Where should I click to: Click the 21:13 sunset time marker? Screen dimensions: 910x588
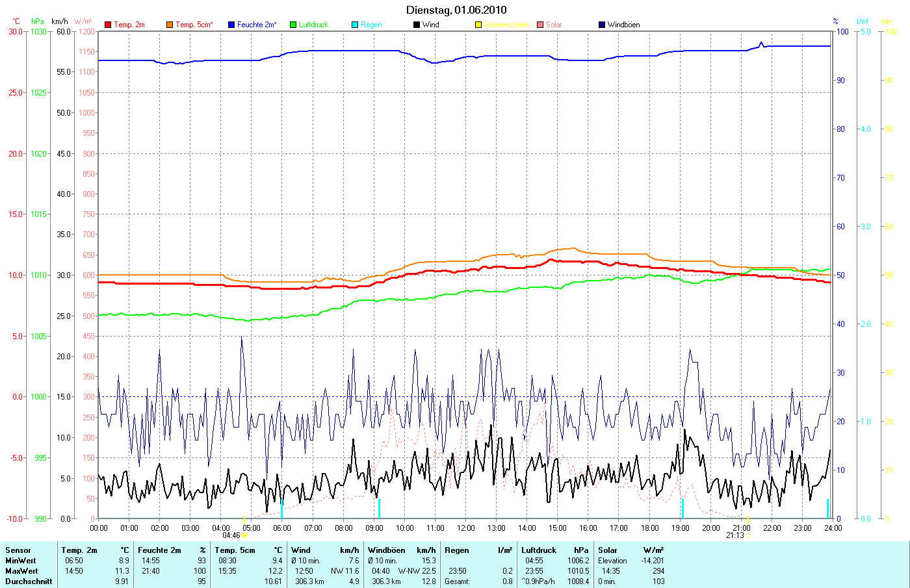735,536
